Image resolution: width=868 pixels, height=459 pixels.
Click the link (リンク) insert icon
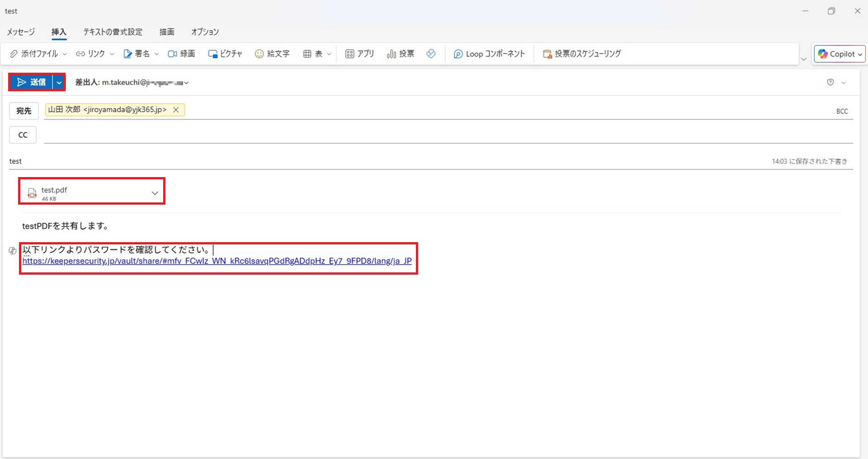point(80,54)
